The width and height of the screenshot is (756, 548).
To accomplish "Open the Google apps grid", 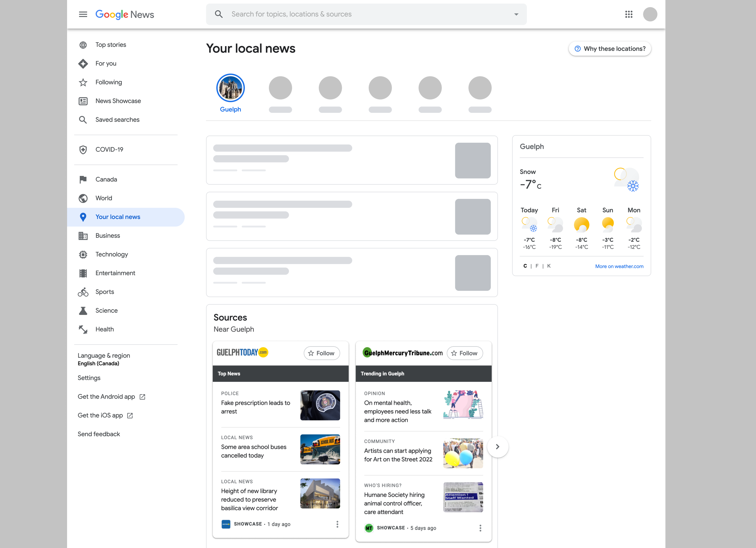I will click(629, 14).
